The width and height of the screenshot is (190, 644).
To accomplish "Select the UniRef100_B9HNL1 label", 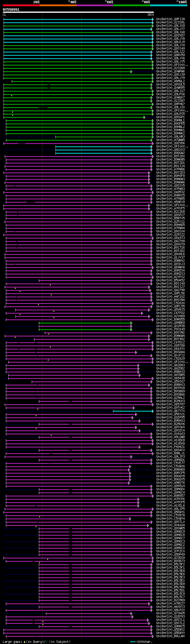I will click(170, 120).
